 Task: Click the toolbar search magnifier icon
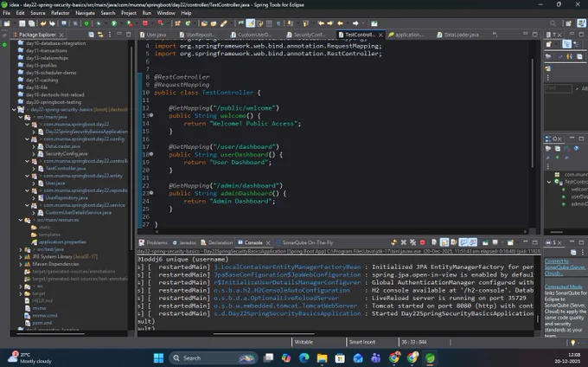click(553, 23)
